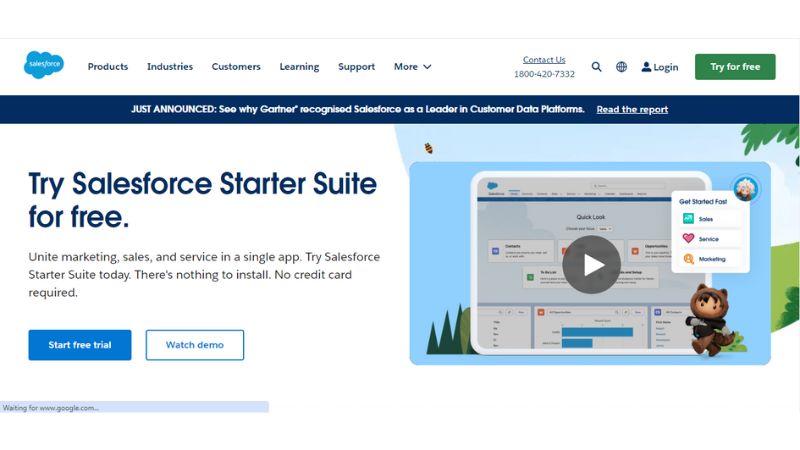The image size is (800, 450).
Task: Select the Learning menu item
Action: (x=299, y=67)
